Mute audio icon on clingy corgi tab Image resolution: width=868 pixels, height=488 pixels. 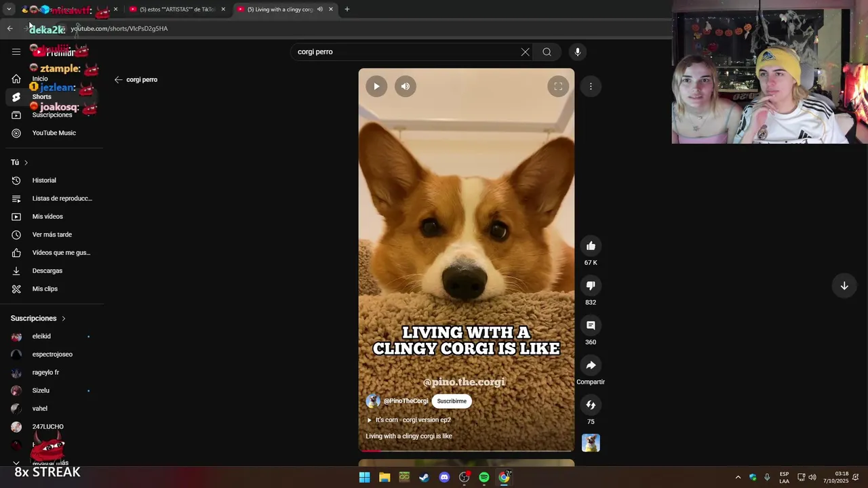pos(319,9)
